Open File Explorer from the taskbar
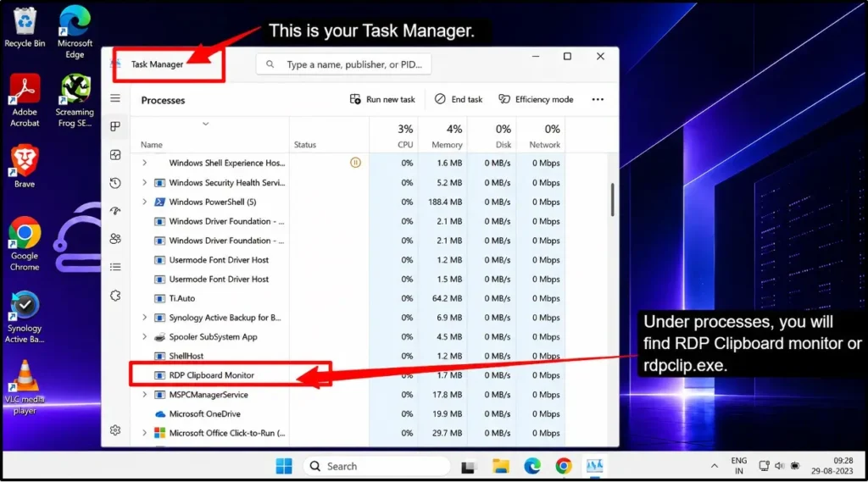This screenshot has height=482, width=868. click(500, 467)
